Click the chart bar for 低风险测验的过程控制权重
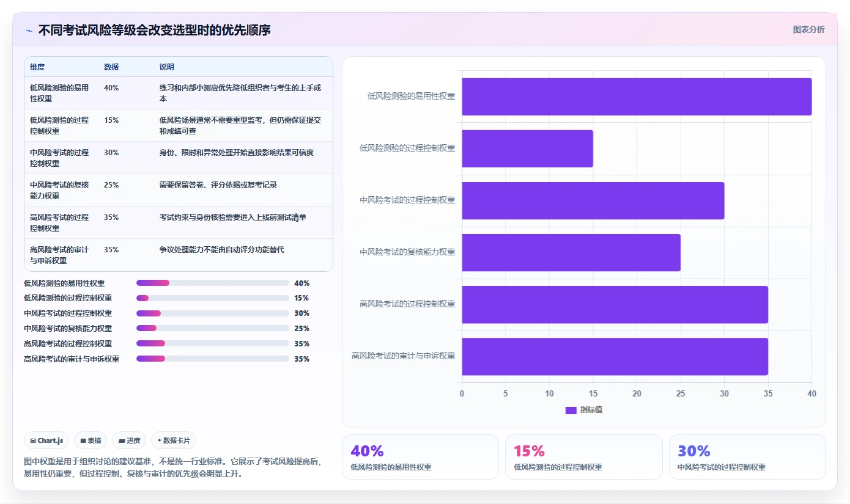Viewport: 850px width, 504px height. coord(527,148)
